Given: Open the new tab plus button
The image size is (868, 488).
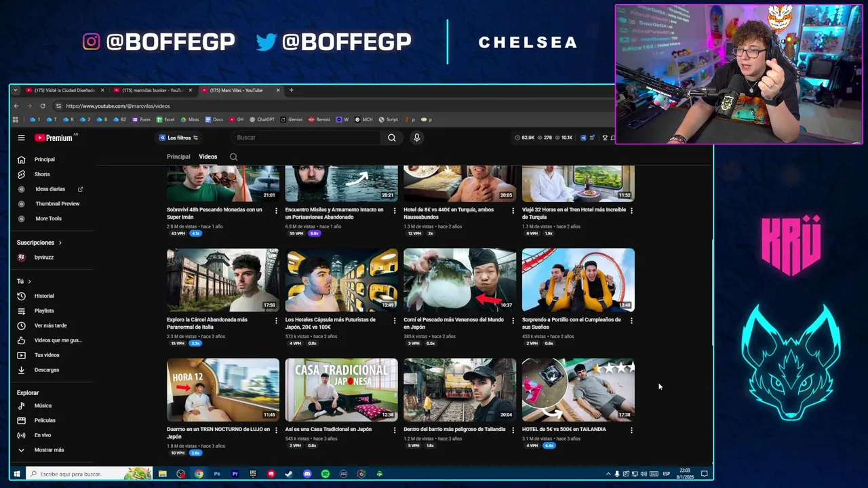Looking at the screenshot, I should [x=292, y=90].
